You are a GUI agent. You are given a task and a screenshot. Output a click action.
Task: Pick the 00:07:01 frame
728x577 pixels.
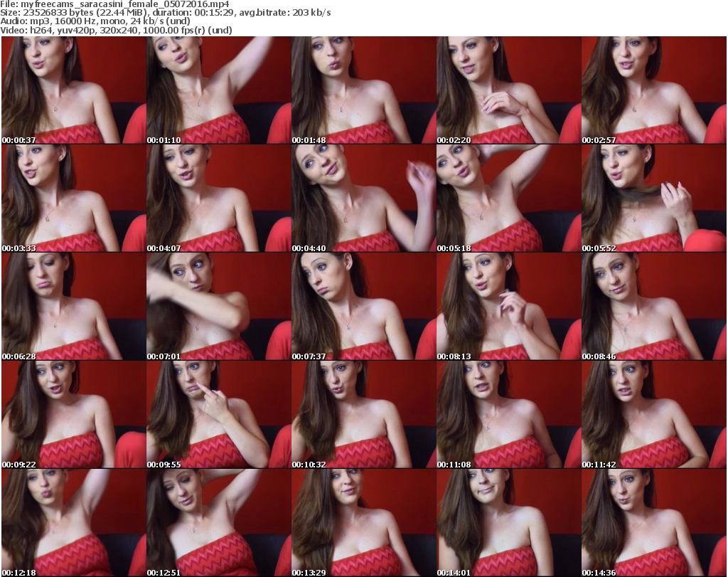(x=219, y=307)
